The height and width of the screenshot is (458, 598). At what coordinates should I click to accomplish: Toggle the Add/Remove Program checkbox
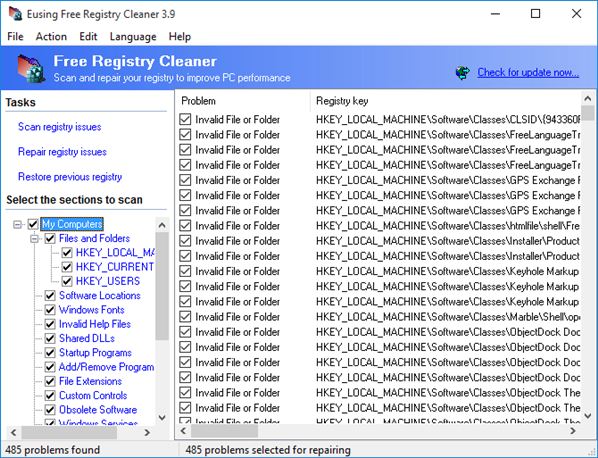tap(50, 367)
